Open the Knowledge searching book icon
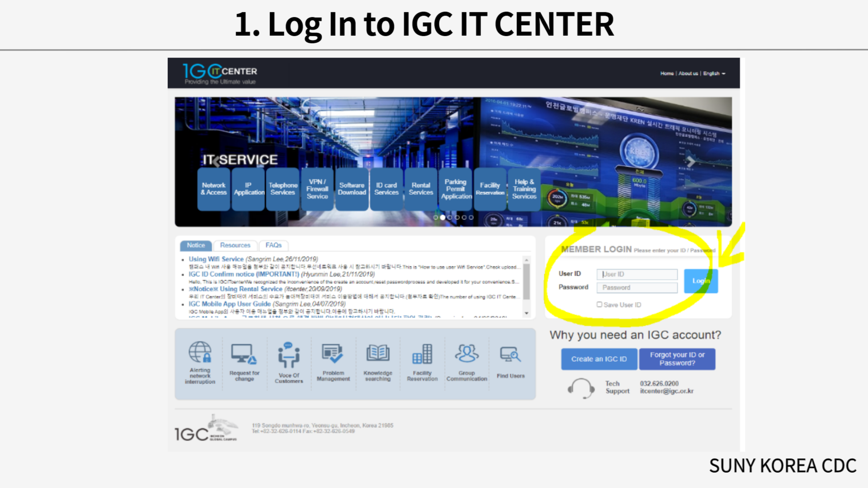The height and width of the screenshot is (488, 868). point(378,353)
